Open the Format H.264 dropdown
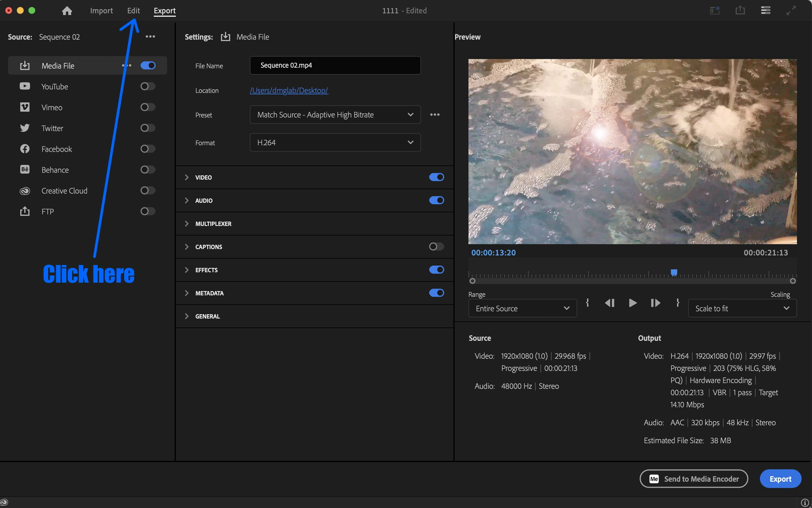812x508 pixels. (335, 142)
